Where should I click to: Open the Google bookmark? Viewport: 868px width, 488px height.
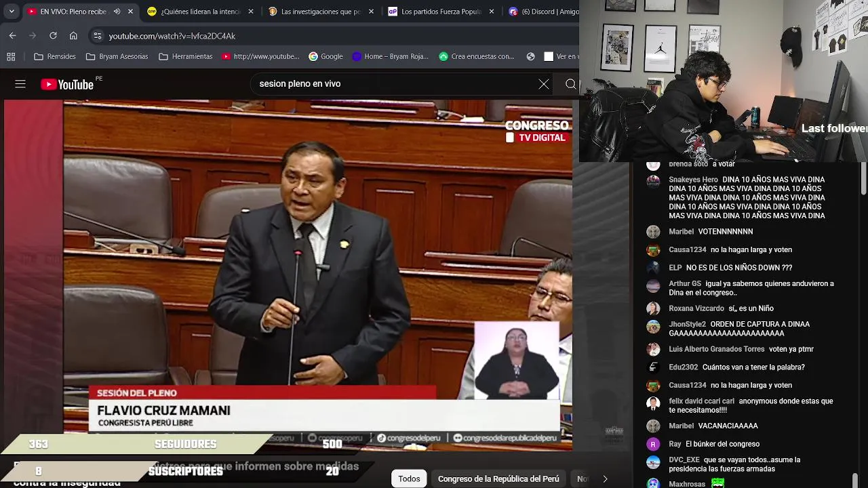pyautogui.click(x=325, y=56)
